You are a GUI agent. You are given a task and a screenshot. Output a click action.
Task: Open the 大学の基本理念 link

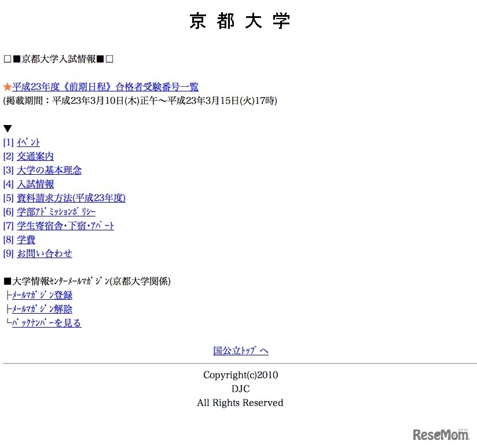(x=49, y=170)
